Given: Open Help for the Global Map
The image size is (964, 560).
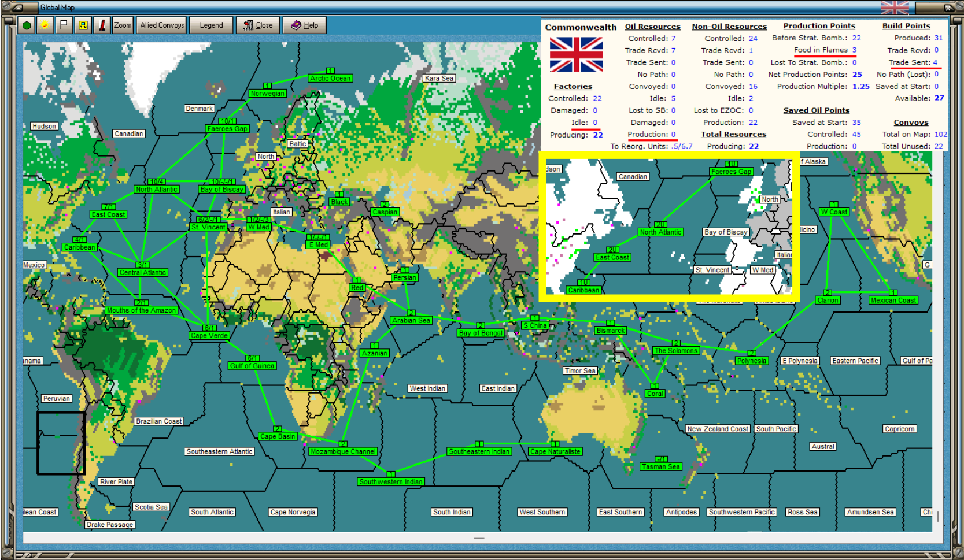Looking at the screenshot, I should click(305, 25).
